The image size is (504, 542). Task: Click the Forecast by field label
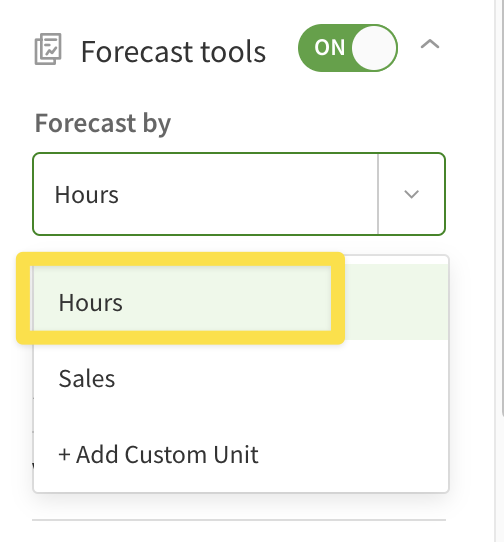[x=103, y=123]
